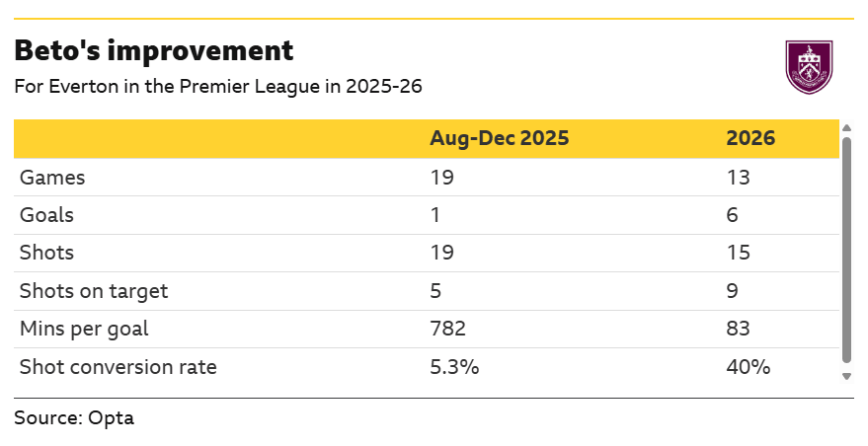Click the 5.3% conversion rate value
The width and height of the screenshot is (868, 446).
coord(454,367)
